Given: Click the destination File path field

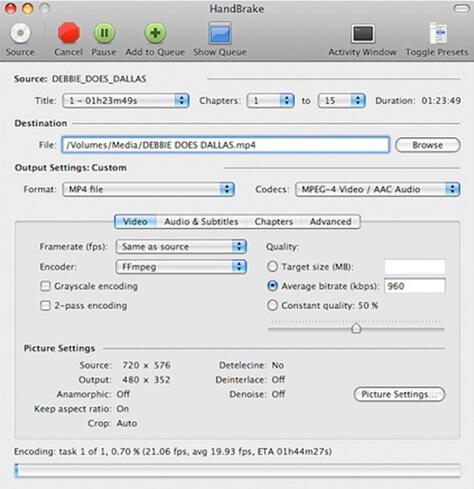Looking at the screenshot, I should (226, 145).
